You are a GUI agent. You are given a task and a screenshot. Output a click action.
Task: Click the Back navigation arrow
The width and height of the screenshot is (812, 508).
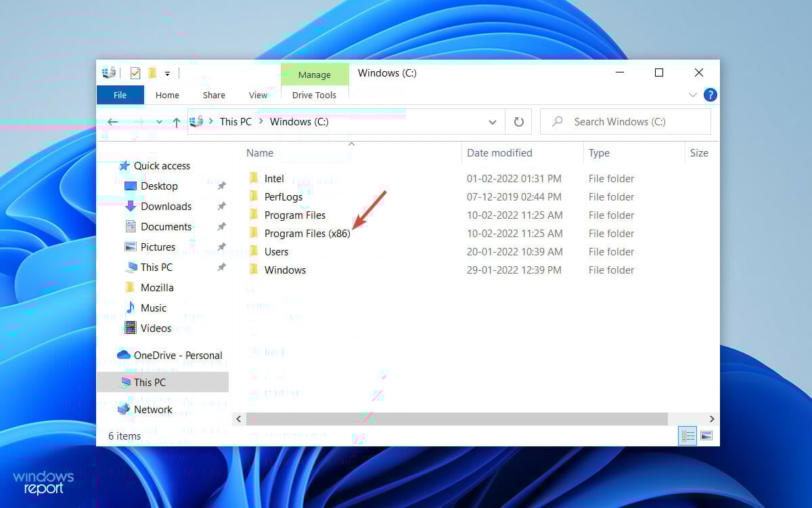(x=114, y=121)
